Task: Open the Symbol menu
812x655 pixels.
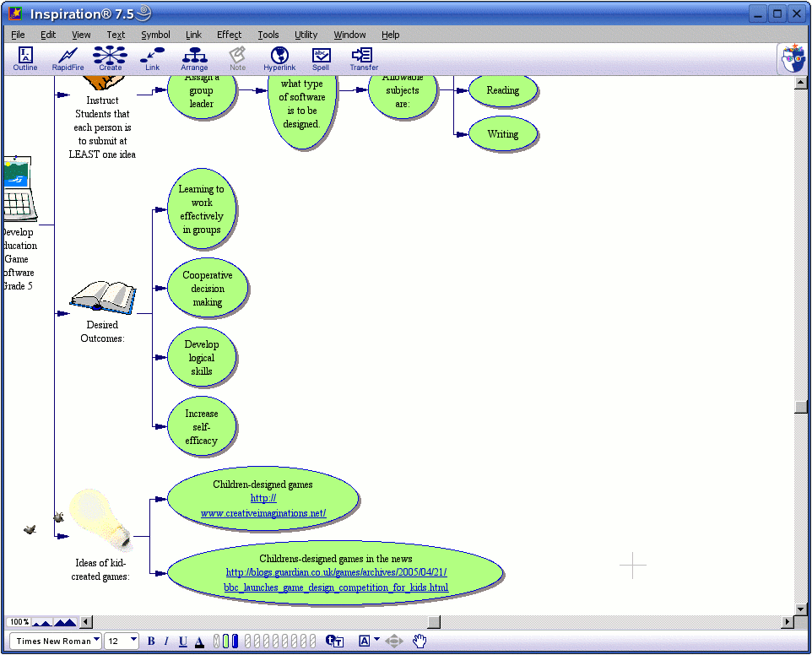Action: tap(155, 35)
